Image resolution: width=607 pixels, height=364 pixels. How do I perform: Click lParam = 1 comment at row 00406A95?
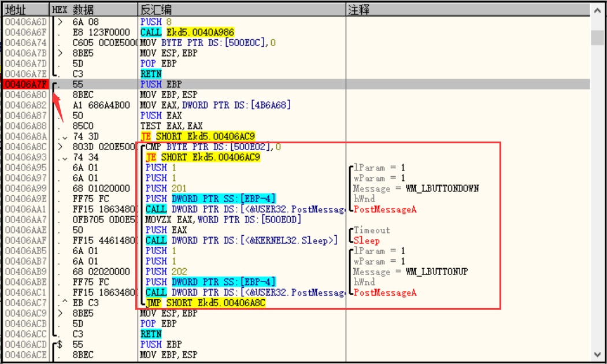(379, 168)
